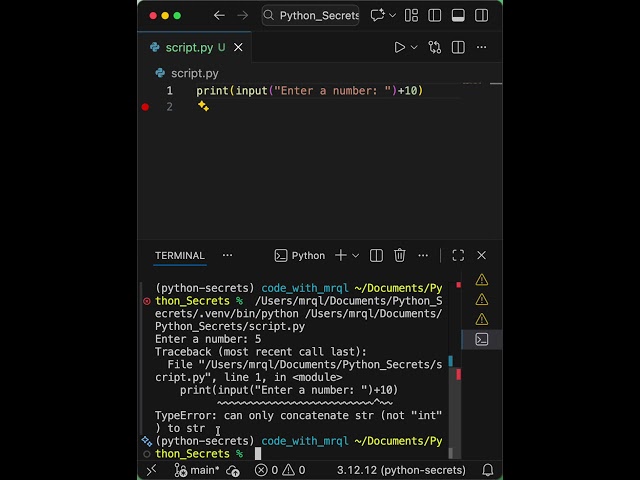Run the Python file
640x480 pixels.
pos(400,47)
